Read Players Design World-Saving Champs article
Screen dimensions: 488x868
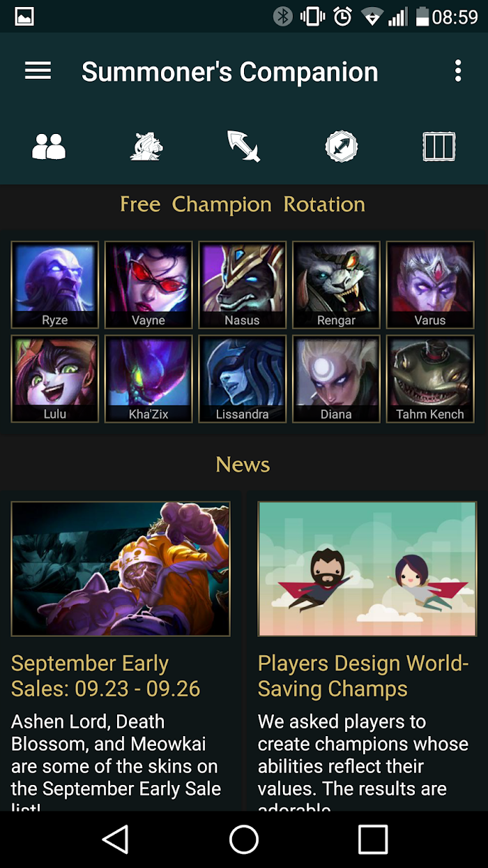point(363,676)
